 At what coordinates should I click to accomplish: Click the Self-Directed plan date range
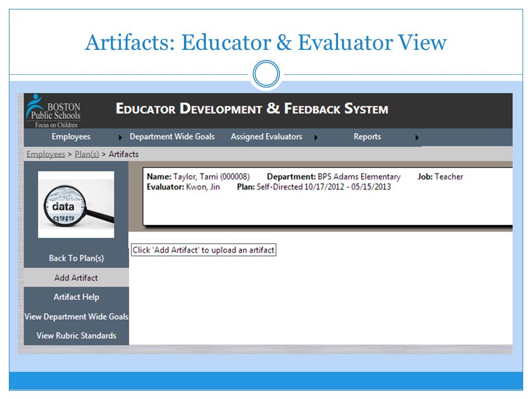coord(324,187)
